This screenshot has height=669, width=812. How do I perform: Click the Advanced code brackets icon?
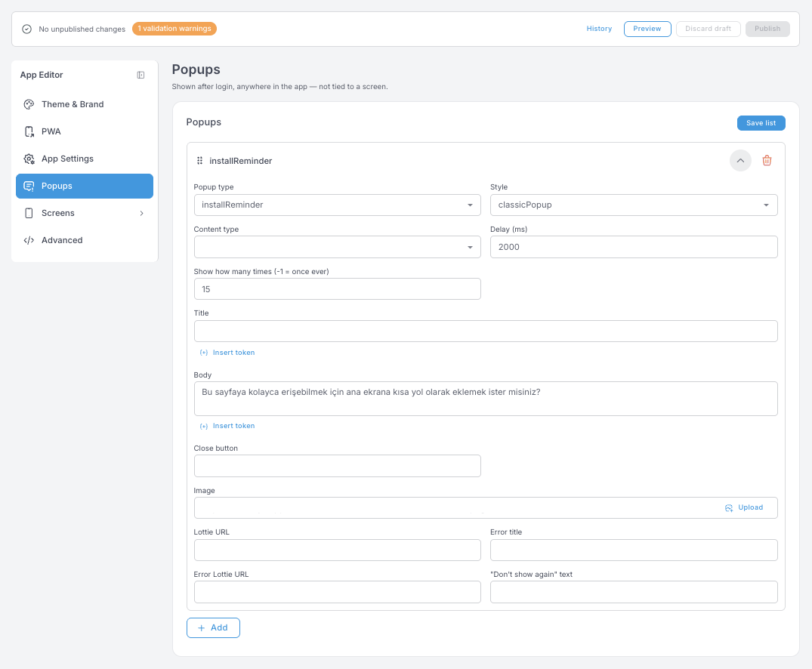[x=29, y=240]
